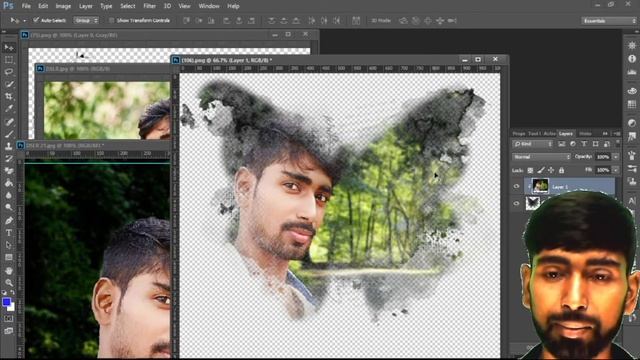640x360 pixels.
Task: Uncheck the Auto-Select checkbox
Action: (x=36, y=20)
